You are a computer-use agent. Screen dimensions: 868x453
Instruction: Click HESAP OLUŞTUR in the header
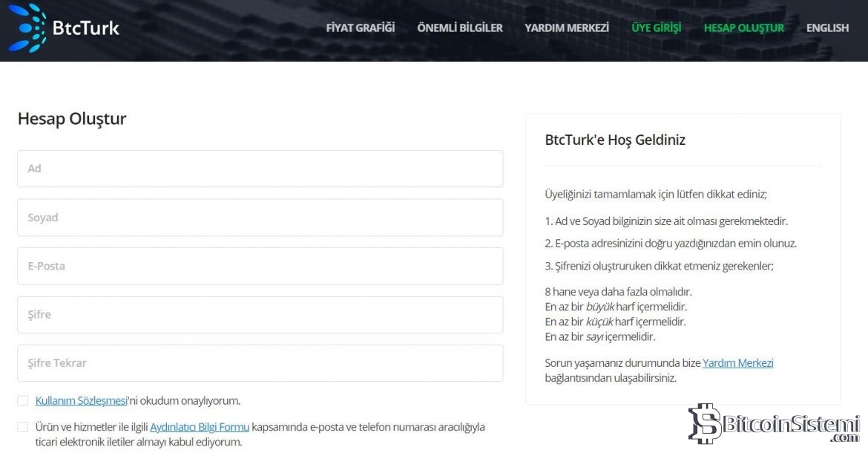[x=743, y=28]
